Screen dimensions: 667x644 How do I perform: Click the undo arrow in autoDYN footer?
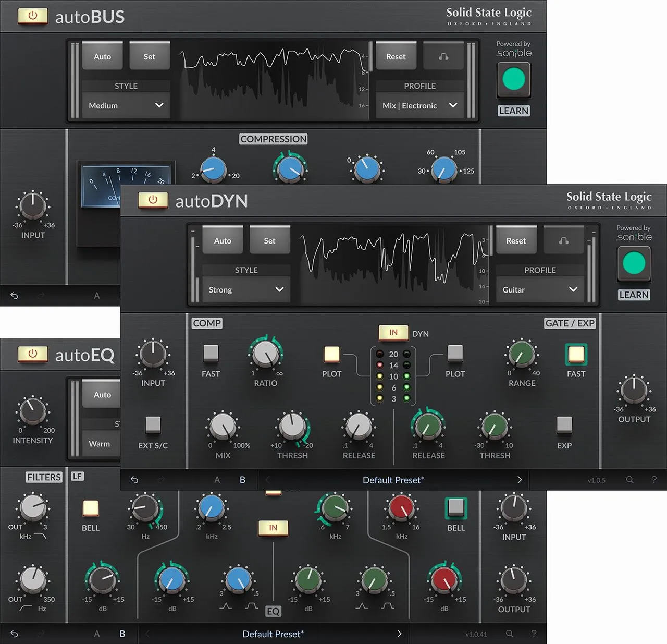[x=134, y=480]
